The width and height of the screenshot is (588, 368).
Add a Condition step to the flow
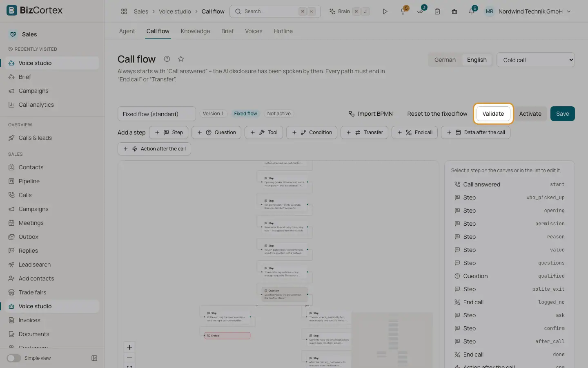(x=312, y=132)
